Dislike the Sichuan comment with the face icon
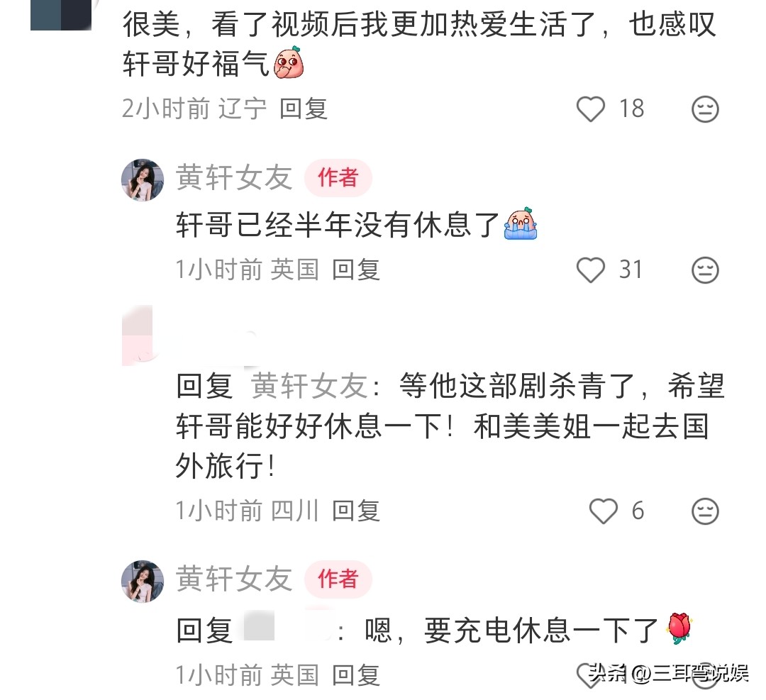 click(705, 511)
